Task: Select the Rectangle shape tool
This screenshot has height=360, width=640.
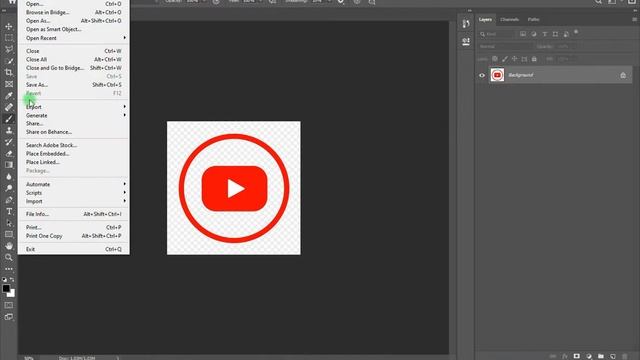Action: point(9,234)
